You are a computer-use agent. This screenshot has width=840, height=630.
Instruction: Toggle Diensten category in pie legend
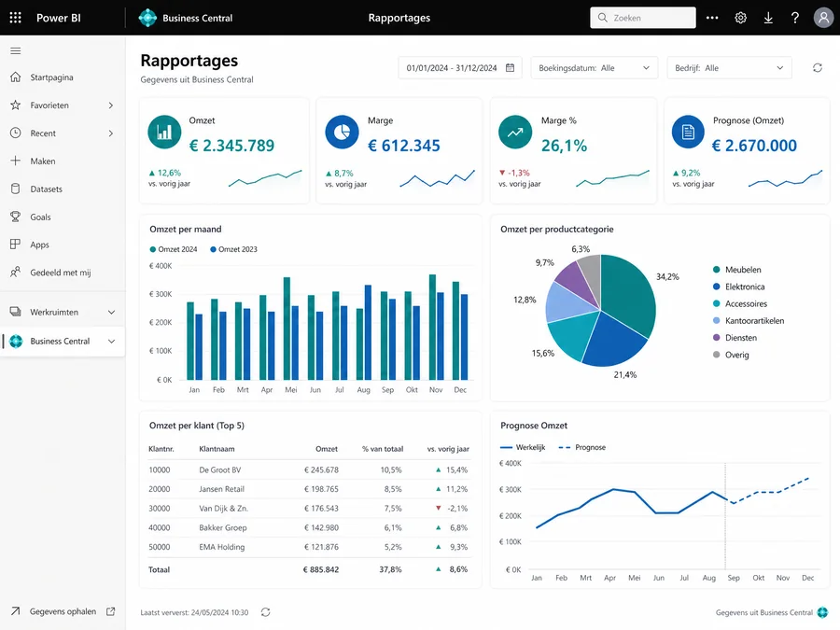(735, 338)
